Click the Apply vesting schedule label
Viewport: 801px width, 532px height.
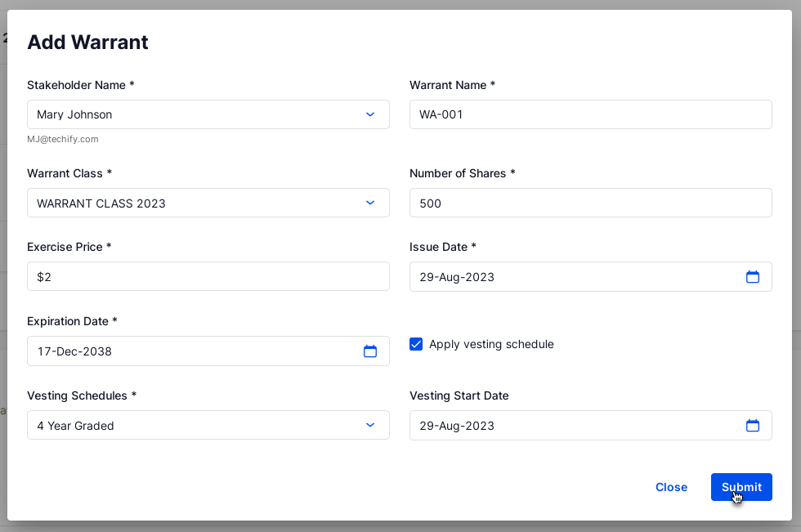(491, 344)
